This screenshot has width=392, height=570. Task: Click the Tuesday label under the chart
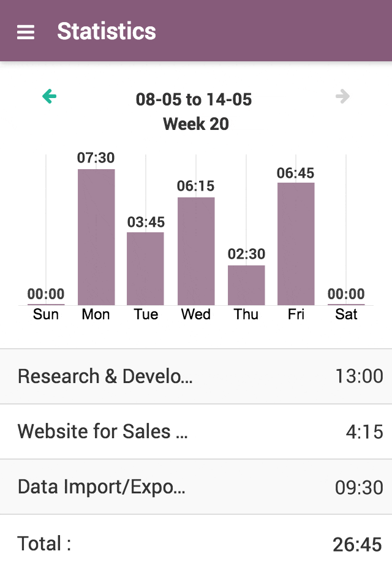point(146,314)
